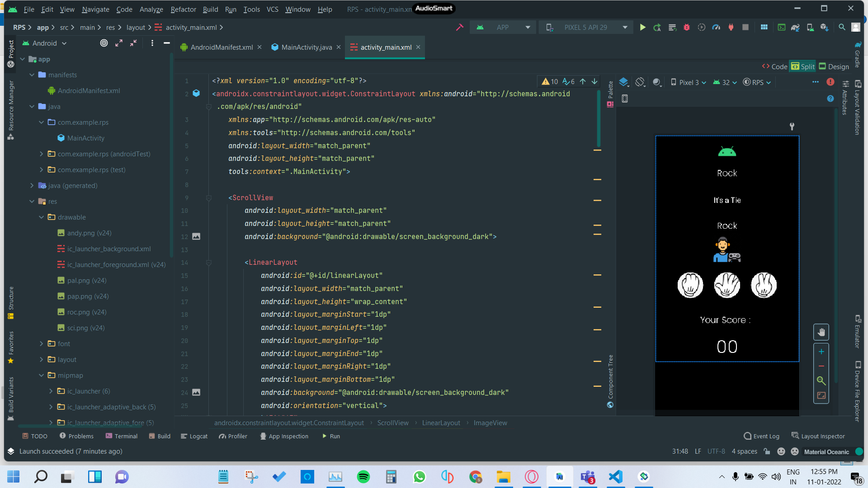The width and height of the screenshot is (868, 488).
Task: Open the search everywhere magnifier
Action: coord(842,28)
